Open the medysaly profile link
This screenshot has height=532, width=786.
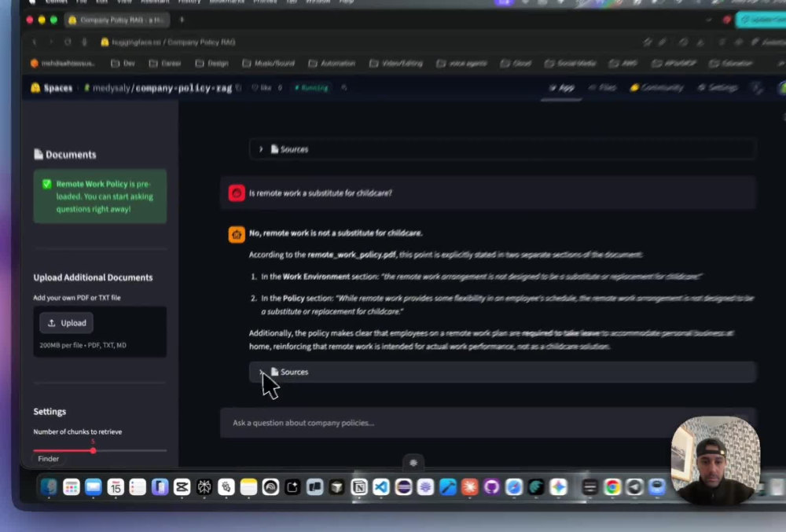111,88
